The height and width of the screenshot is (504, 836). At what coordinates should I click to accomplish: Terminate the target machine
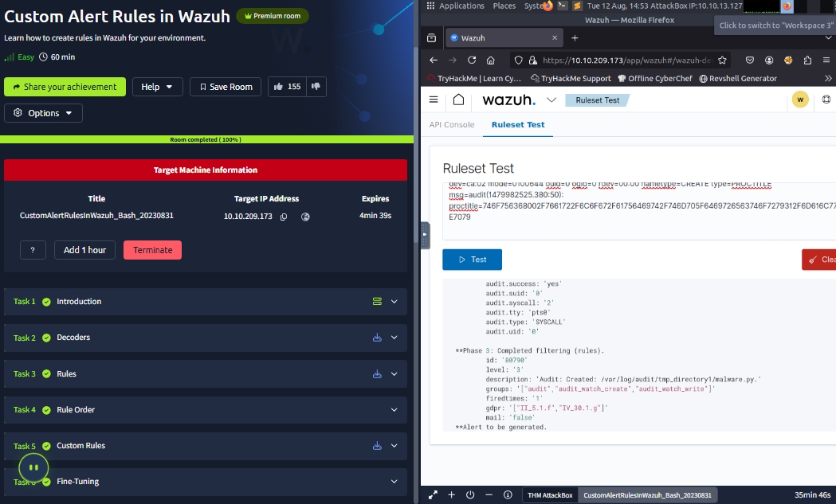pyautogui.click(x=152, y=250)
